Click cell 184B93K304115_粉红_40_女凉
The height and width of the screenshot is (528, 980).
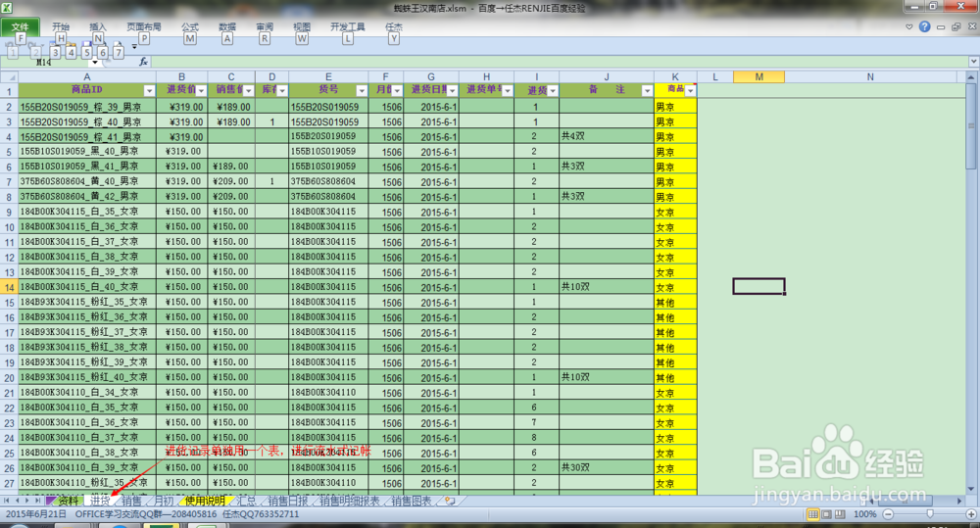pyautogui.click(x=87, y=377)
